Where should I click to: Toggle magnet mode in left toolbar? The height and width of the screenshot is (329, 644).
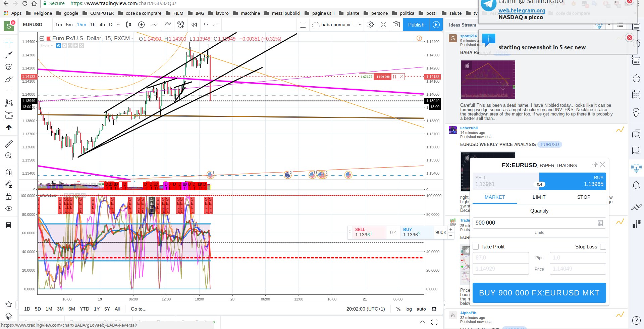point(9,172)
